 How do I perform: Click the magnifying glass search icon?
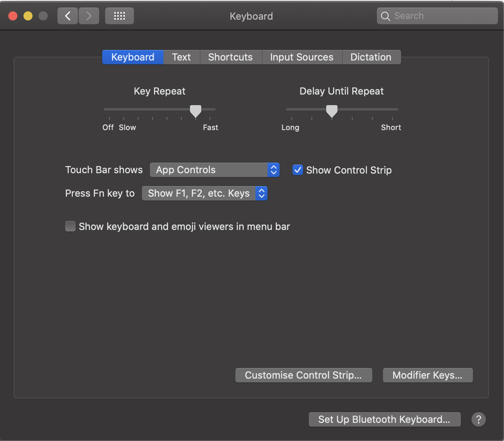point(386,16)
